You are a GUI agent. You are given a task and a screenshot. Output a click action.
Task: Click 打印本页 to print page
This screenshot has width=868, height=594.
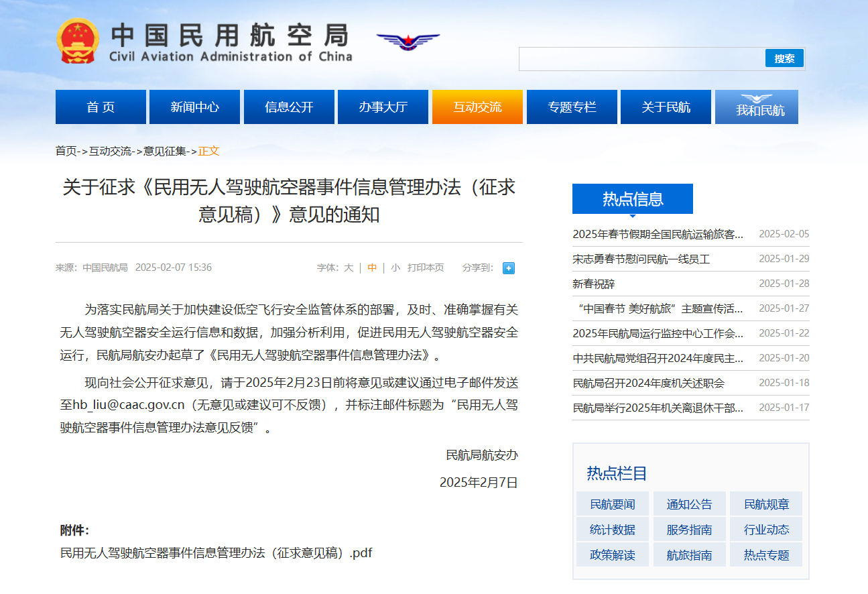click(x=426, y=268)
